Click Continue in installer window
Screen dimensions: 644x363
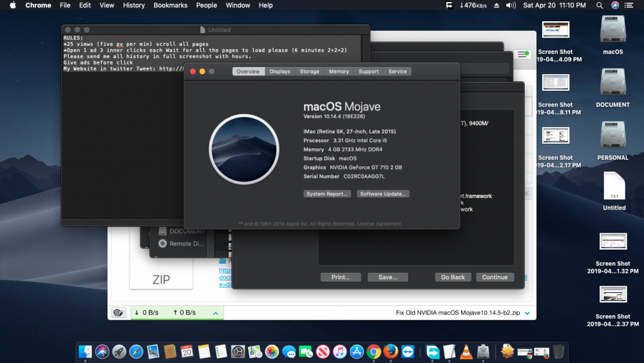point(495,277)
